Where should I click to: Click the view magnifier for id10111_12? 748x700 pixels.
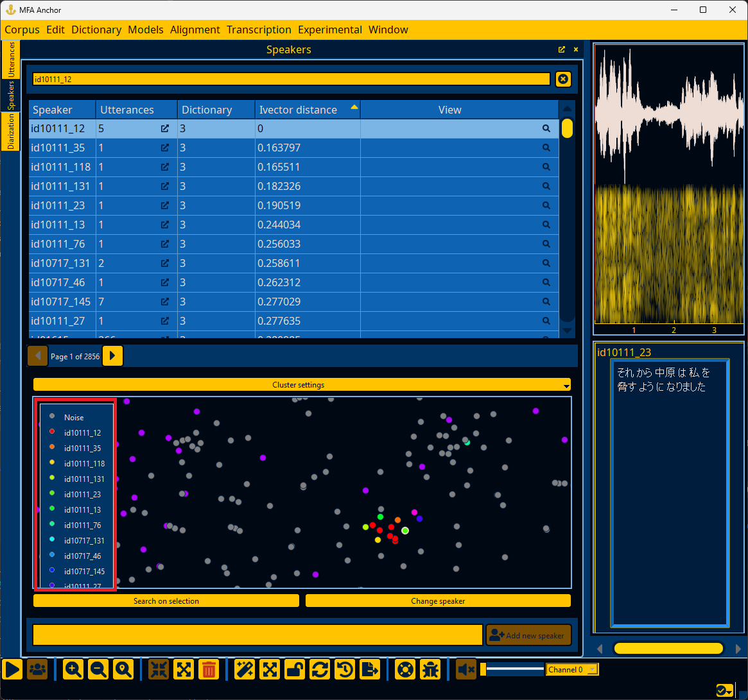click(546, 129)
